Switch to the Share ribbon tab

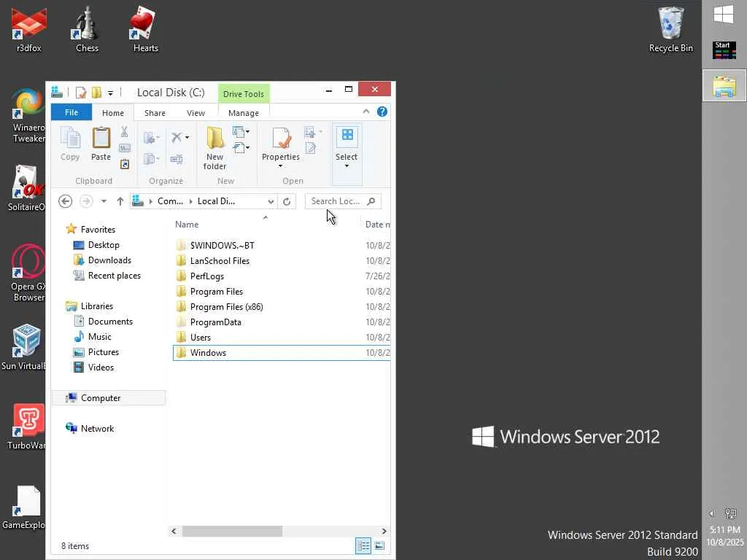(x=155, y=113)
